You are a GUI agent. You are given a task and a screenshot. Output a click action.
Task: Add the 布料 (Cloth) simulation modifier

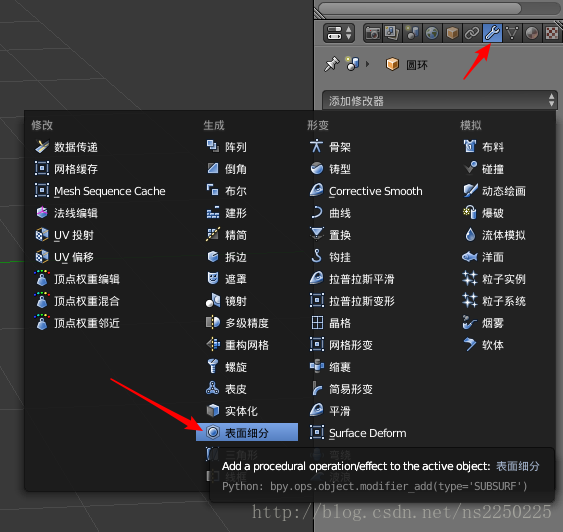pos(484,147)
